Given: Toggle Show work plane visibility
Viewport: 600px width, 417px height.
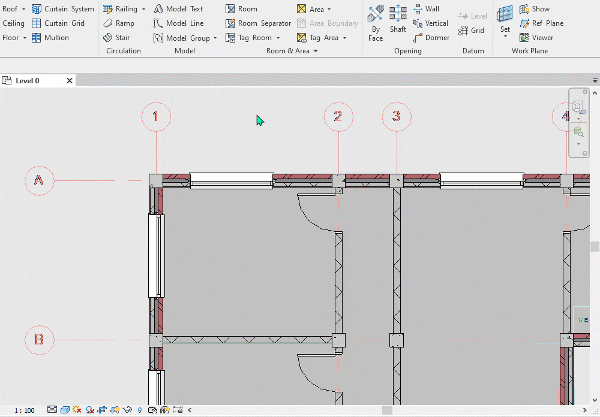Looking at the screenshot, I should 535,9.
